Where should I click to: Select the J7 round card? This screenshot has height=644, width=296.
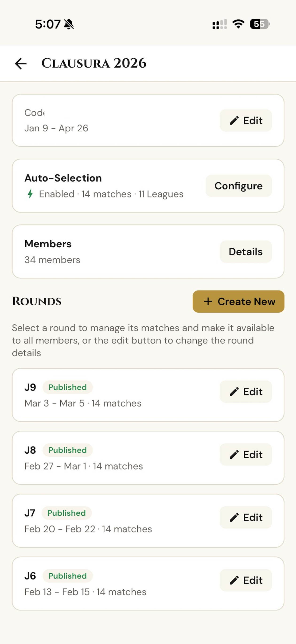tap(148, 521)
